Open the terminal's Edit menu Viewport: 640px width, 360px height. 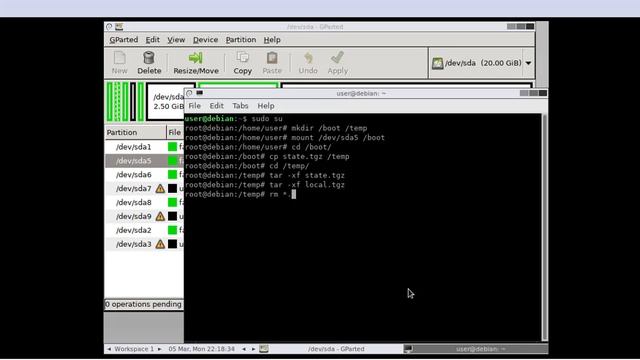216,106
